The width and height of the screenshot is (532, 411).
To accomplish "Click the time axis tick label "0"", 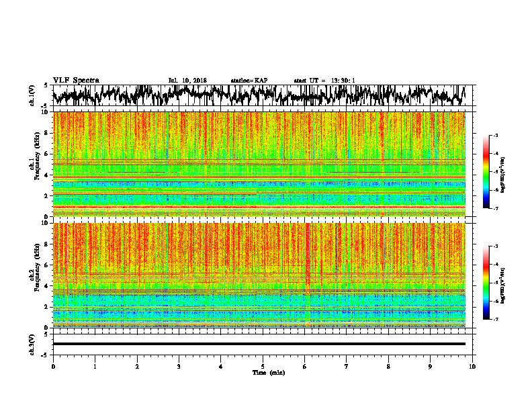I will pyautogui.click(x=53, y=367).
